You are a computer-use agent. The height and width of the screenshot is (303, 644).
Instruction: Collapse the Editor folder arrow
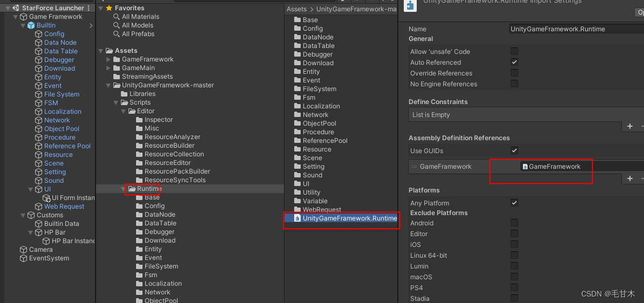(x=124, y=111)
